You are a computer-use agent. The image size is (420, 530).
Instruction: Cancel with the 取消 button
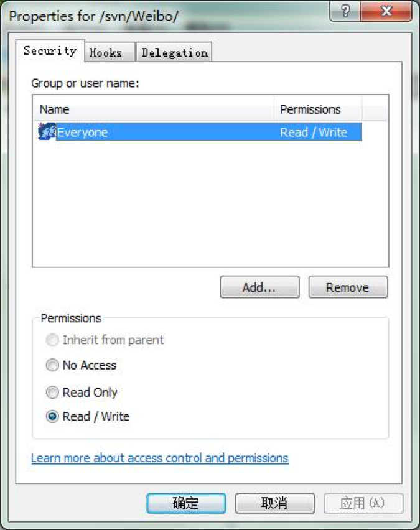click(275, 503)
